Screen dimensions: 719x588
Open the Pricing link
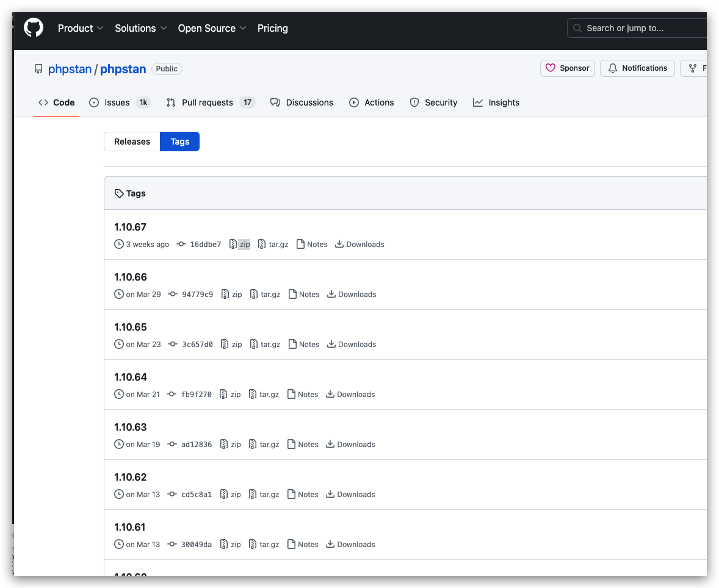click(x=272, y=29)
